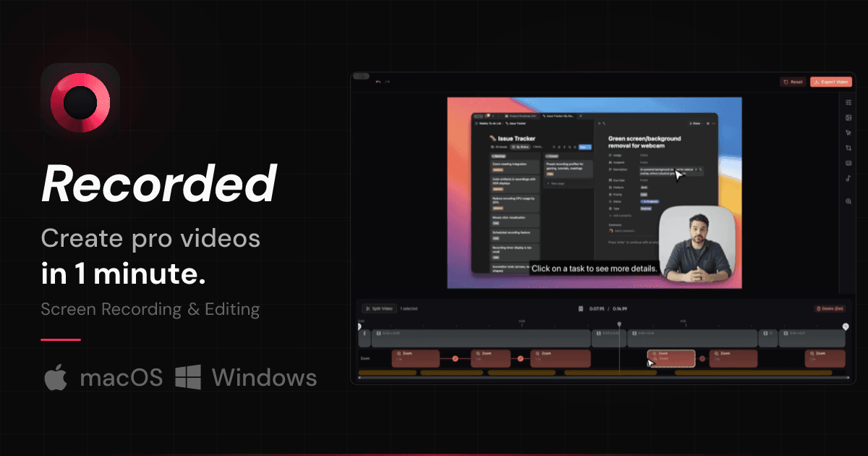
Task: Click the playhead handle on the timeline ruler
Action: click(x=621, y=324)
